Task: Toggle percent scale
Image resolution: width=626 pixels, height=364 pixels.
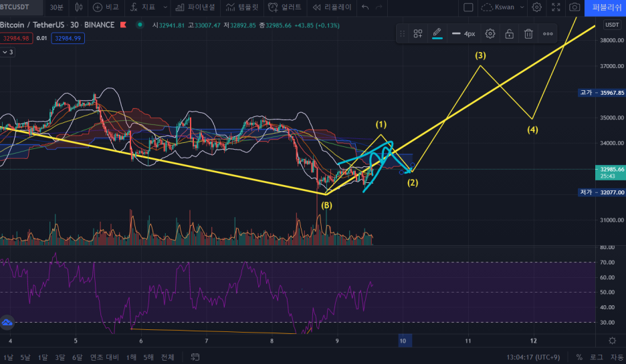Action: click(x=579, y=357)
